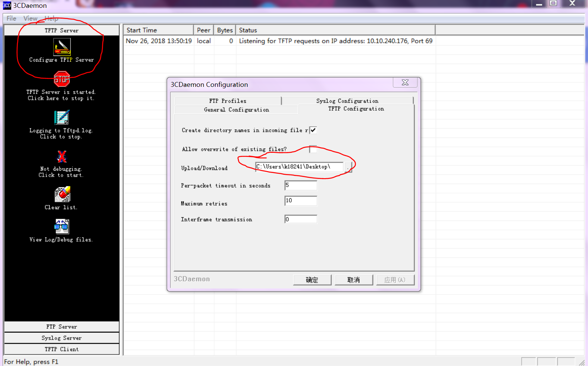Click the Upload/Download directory path field
The width and height of the screenshot is (588, 366).
click(299, 167)
